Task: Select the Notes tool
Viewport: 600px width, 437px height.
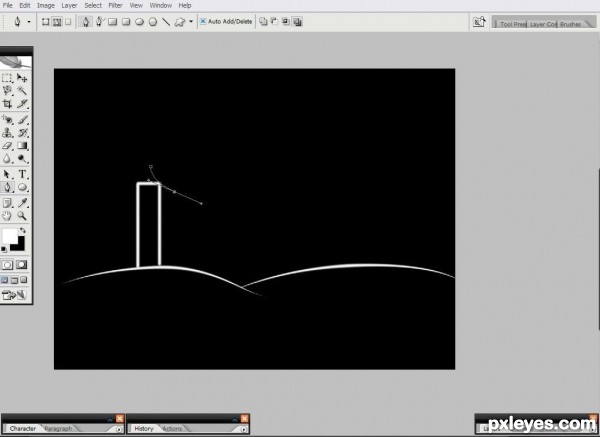Action: (x=7, y=203)
